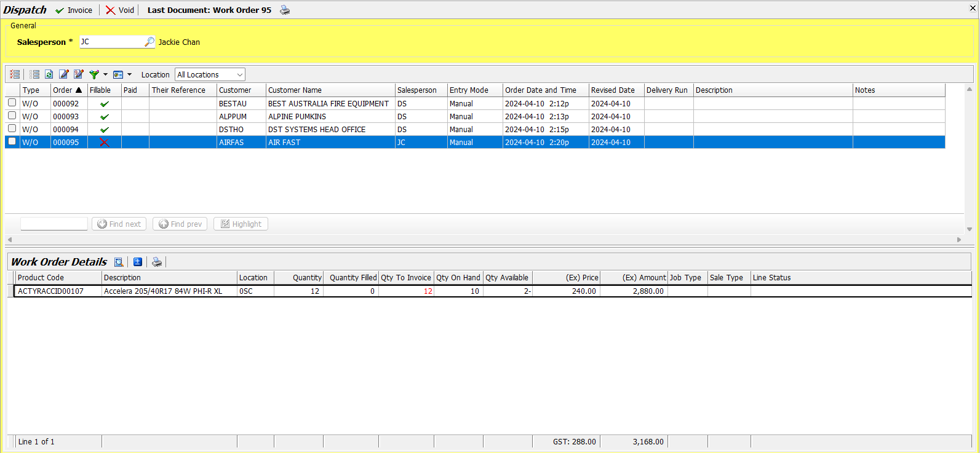Tick the checkbox for order 000093
The height and width of the screenshot is (453, 980).
12,116
